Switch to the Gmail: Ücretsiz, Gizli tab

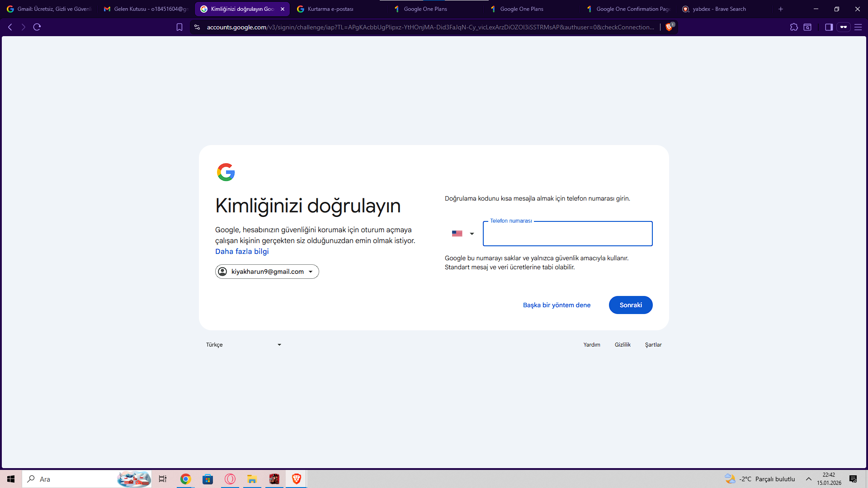coord(49,9)
